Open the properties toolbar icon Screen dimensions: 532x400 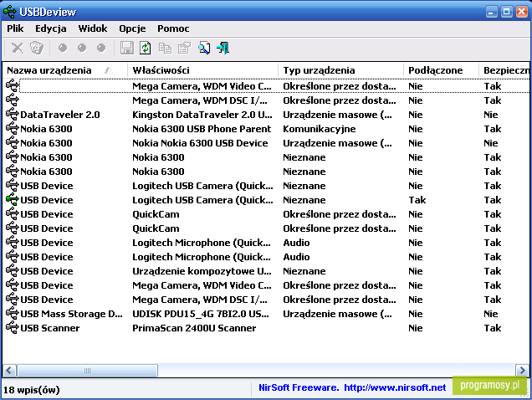[x=185, y=48]
